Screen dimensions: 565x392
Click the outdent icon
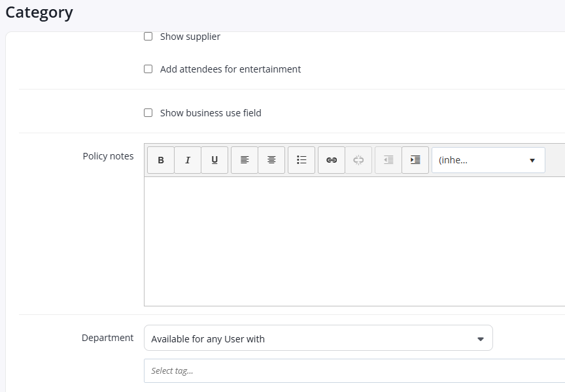[388, 160]
